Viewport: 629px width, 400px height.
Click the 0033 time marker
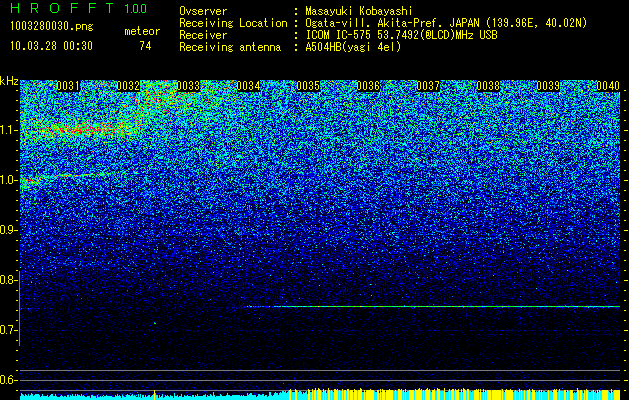[x=188, y=86]
